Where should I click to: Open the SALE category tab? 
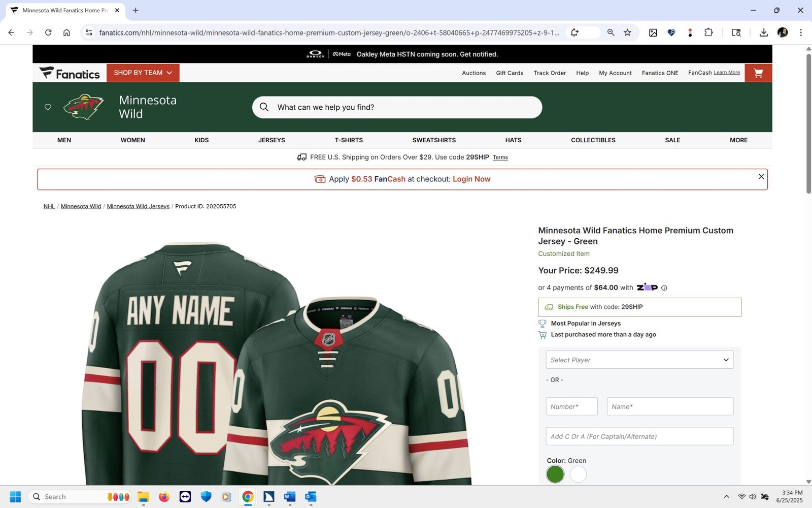click(x=672, y=140)
